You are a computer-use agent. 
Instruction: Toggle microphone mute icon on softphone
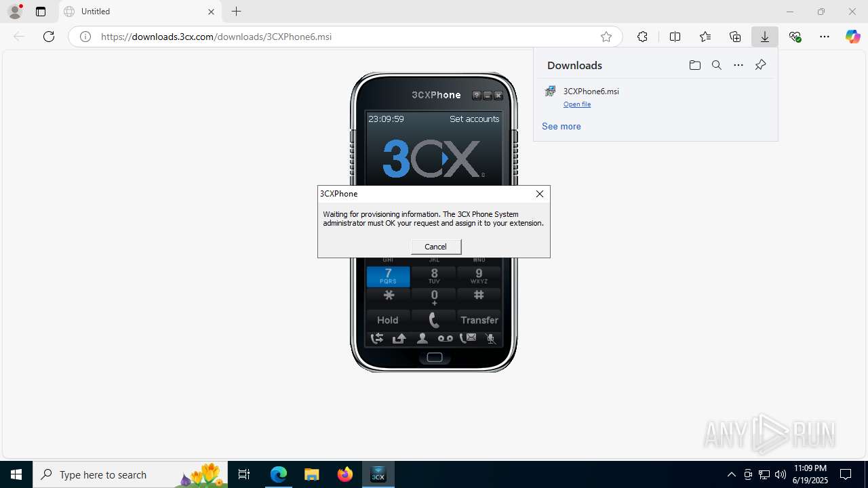[491, 338]
